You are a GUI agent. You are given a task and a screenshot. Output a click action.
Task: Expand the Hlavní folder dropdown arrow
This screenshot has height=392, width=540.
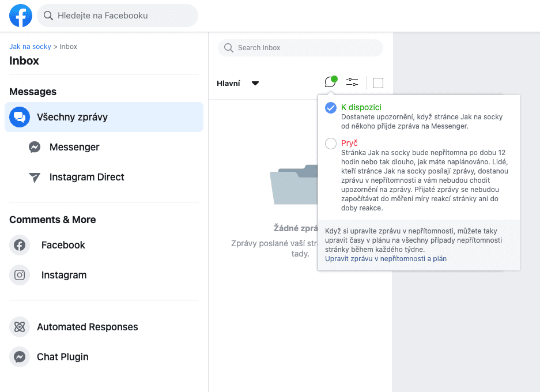pos(255,84)
